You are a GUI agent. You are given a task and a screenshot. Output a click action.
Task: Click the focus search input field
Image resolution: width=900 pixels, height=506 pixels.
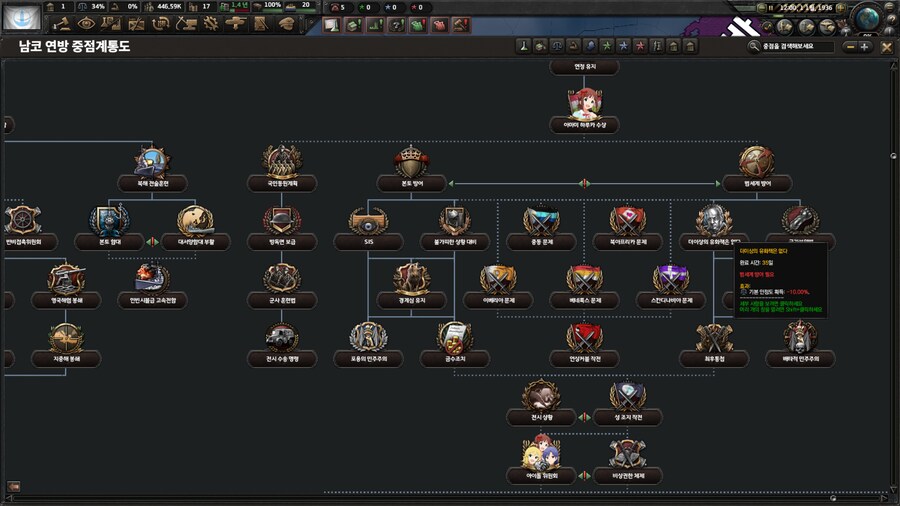tap(795, 46)
